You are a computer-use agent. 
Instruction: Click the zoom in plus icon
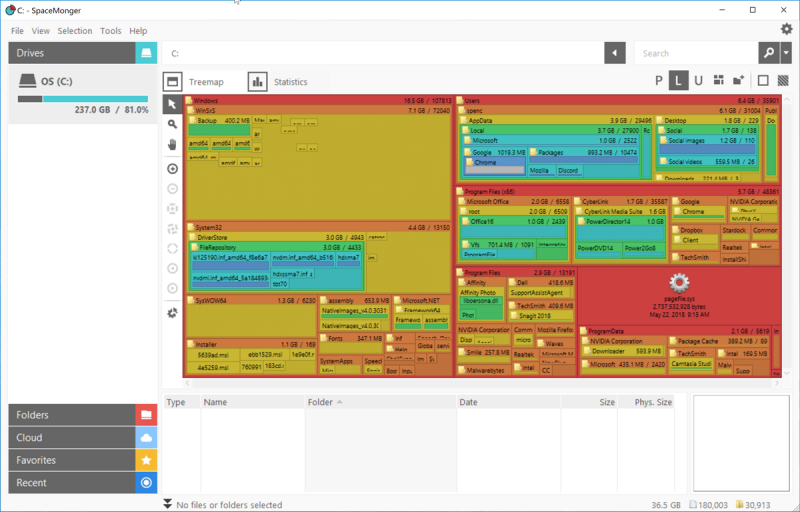pyautogui.click(x=172, y=169)
